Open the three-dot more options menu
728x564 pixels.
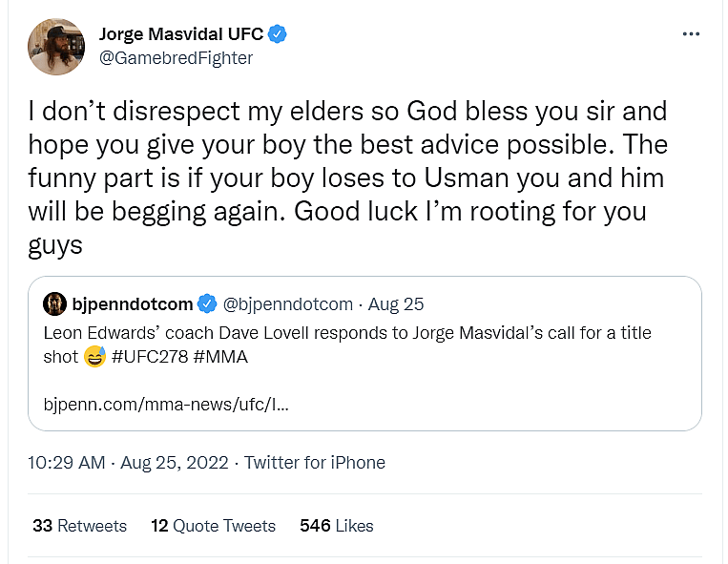[692, 34]
